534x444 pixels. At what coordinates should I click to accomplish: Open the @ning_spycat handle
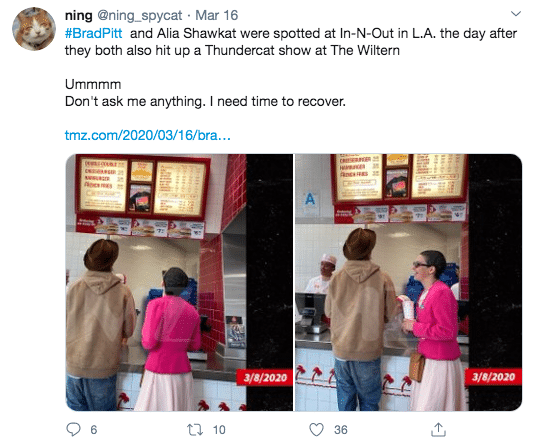click(x=140, y=15)
